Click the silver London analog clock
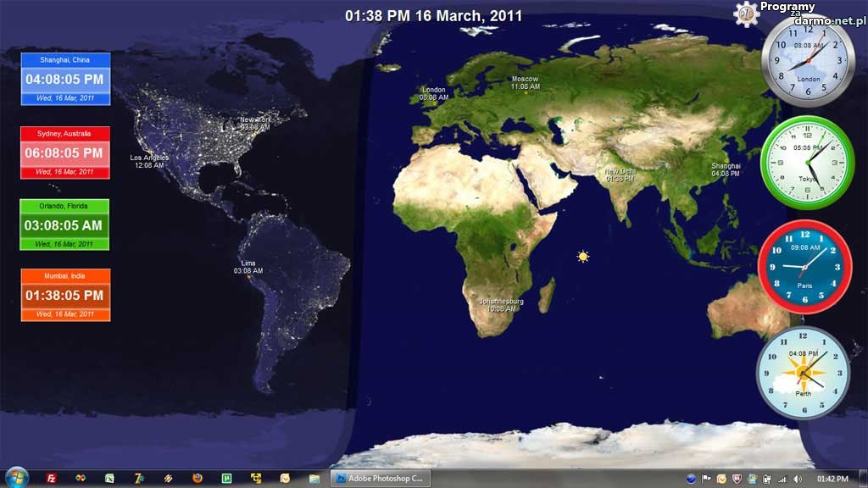 pos(807,58)
